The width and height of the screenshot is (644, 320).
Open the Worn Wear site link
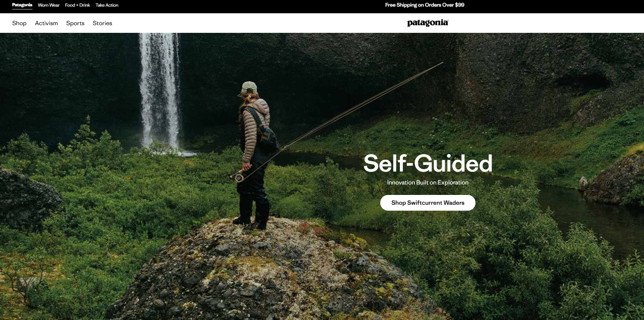tap(48, 5)
